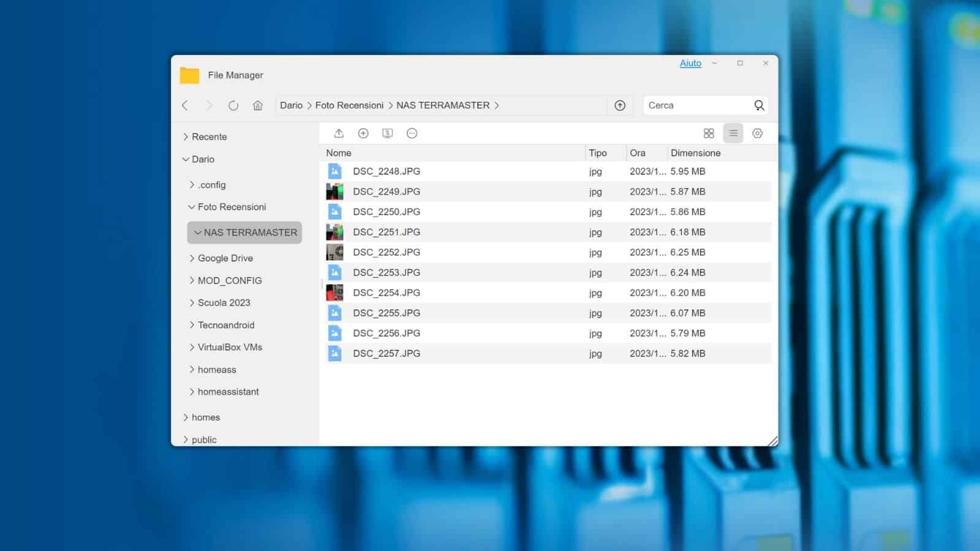Expand the Recente section
Screen dimensions: 980x551
tap(186, 137)
